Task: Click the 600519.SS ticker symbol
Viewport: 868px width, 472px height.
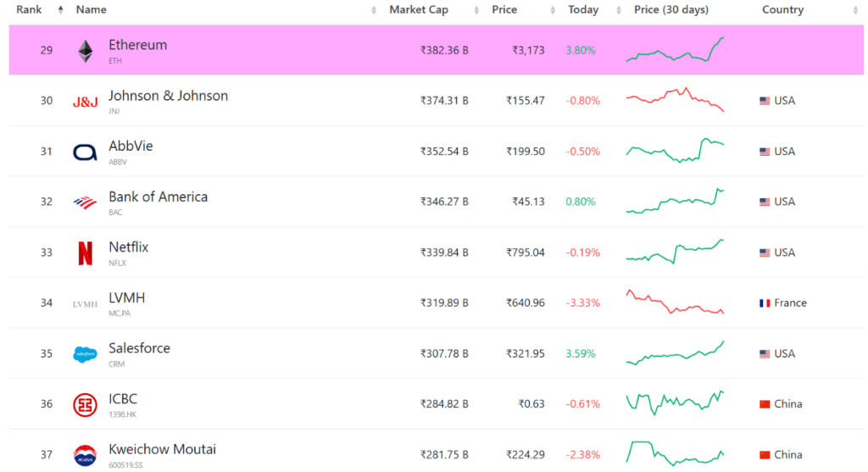Action: click(x=125, y=465)
